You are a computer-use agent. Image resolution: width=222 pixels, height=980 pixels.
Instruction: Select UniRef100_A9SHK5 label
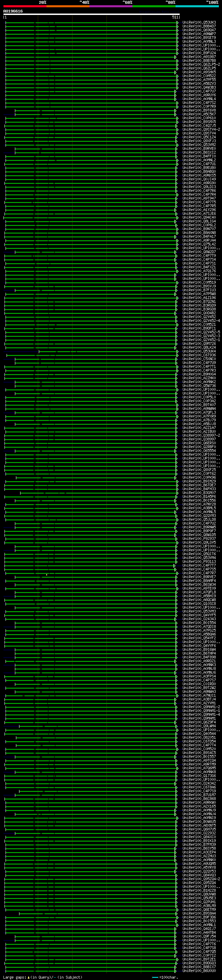click(199, 72)
